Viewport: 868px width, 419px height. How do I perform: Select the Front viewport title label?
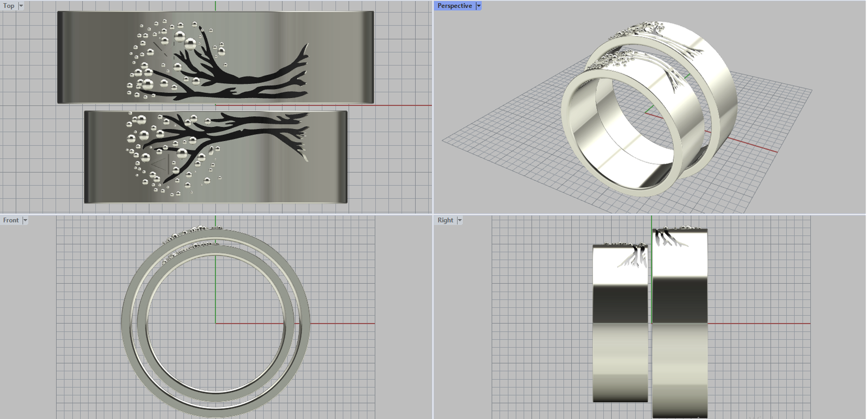pos(11,220)
